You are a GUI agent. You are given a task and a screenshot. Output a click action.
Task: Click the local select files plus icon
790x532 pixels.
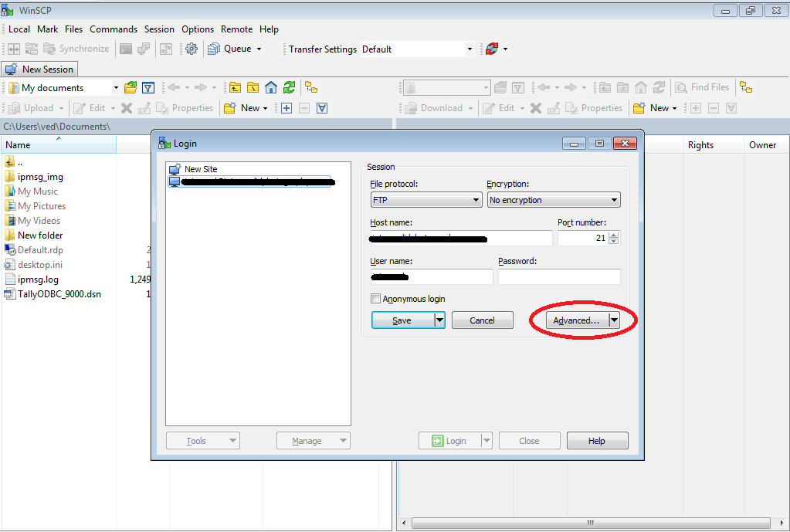click(287, 108)
